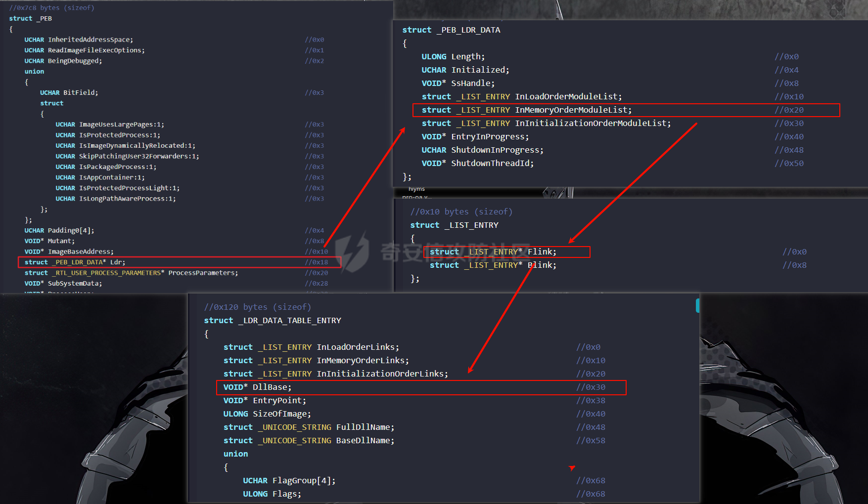Click the ProcessParameters member line
The height and width of the screenshot is (504, 868).
(x=131, y=273)
